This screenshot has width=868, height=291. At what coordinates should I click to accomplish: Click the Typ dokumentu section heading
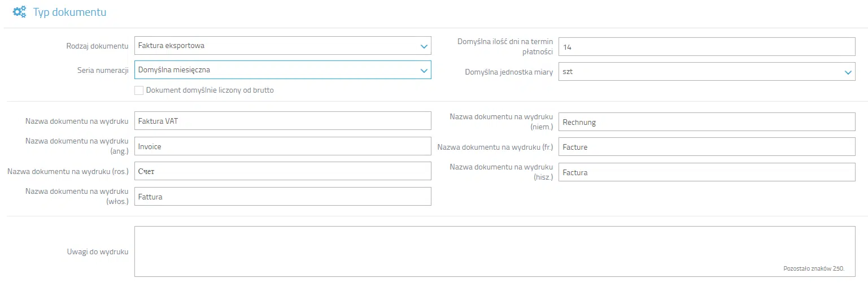[70, 12]
